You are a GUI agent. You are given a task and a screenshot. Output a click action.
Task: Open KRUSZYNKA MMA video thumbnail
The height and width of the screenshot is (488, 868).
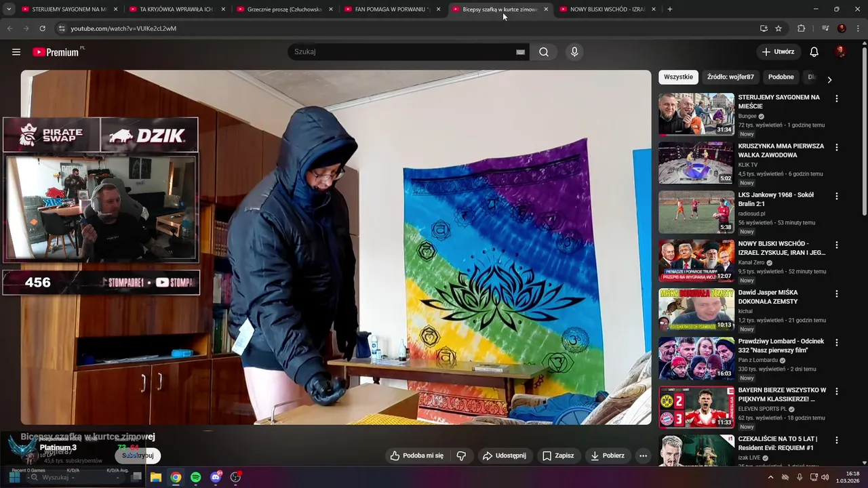coord(696,163)
